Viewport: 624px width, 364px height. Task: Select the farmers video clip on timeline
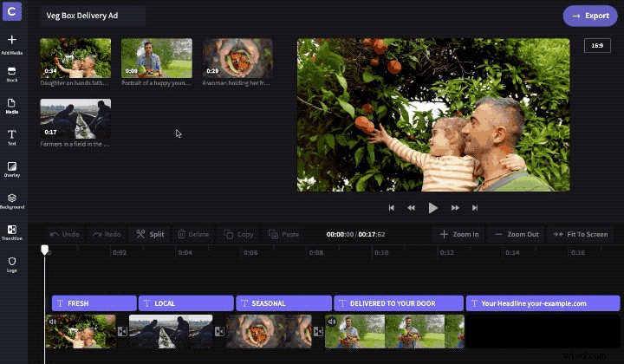tap(171, 331)
